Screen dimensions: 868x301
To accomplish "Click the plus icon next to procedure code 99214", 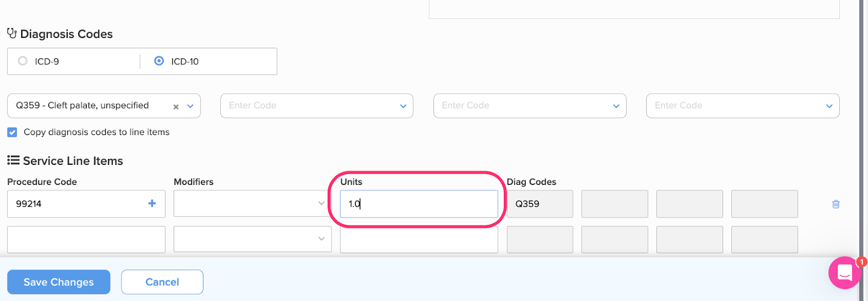I will (152, 203).
